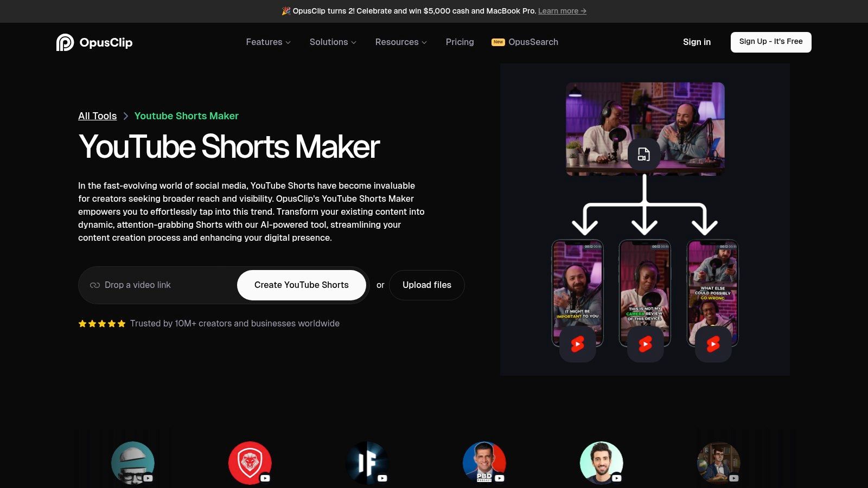The height and width of the screenshot is (488, 868).
Task: Click the OpusClip logo icon
Action: click(65, 42)
